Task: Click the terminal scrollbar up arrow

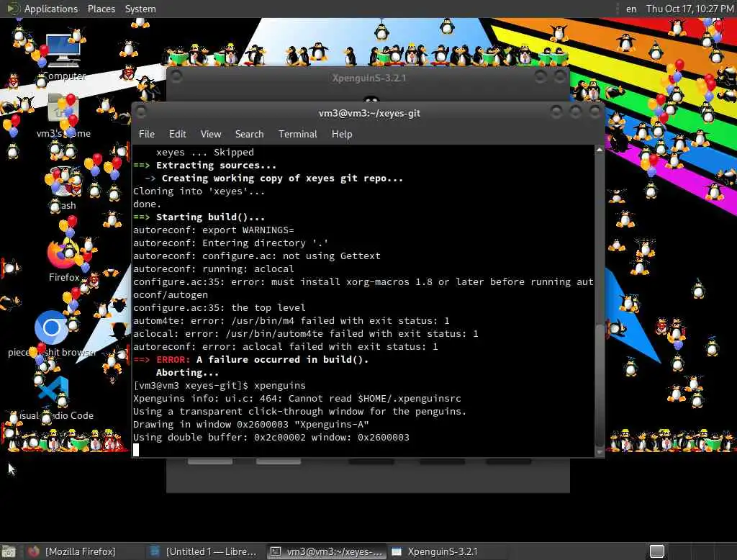Action: 600,150
